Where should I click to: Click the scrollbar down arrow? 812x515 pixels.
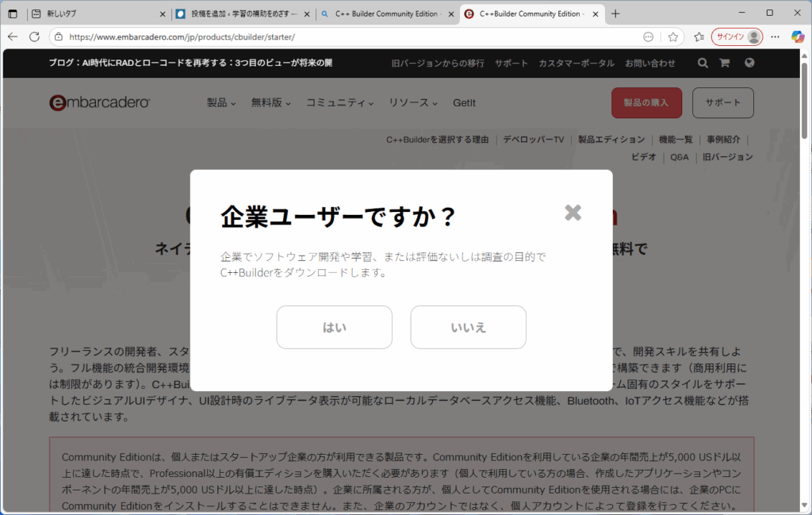pyautogui.click(x=804, y=505)
